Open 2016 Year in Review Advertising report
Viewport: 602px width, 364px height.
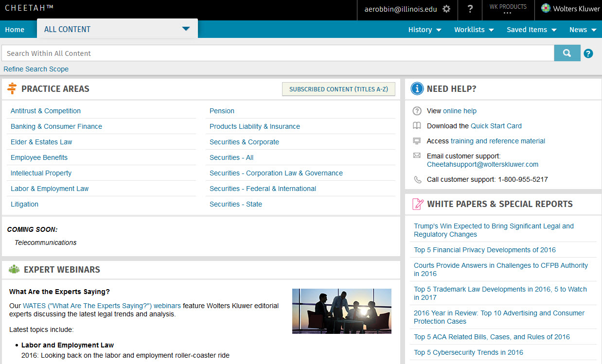[499, 317]
